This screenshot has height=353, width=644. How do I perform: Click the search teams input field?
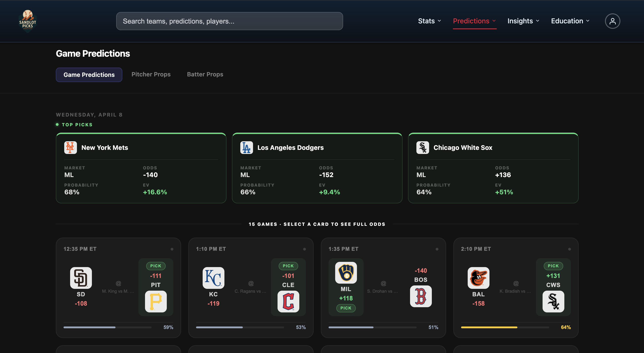coord(229,21)
